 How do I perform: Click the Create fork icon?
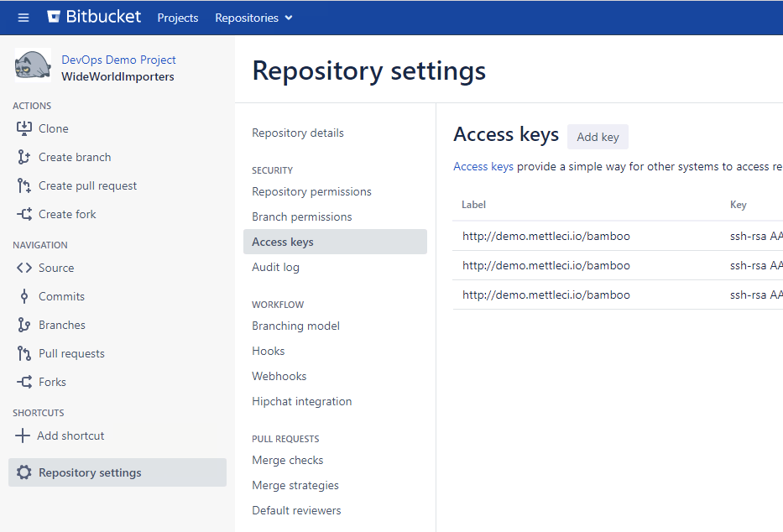24,214
